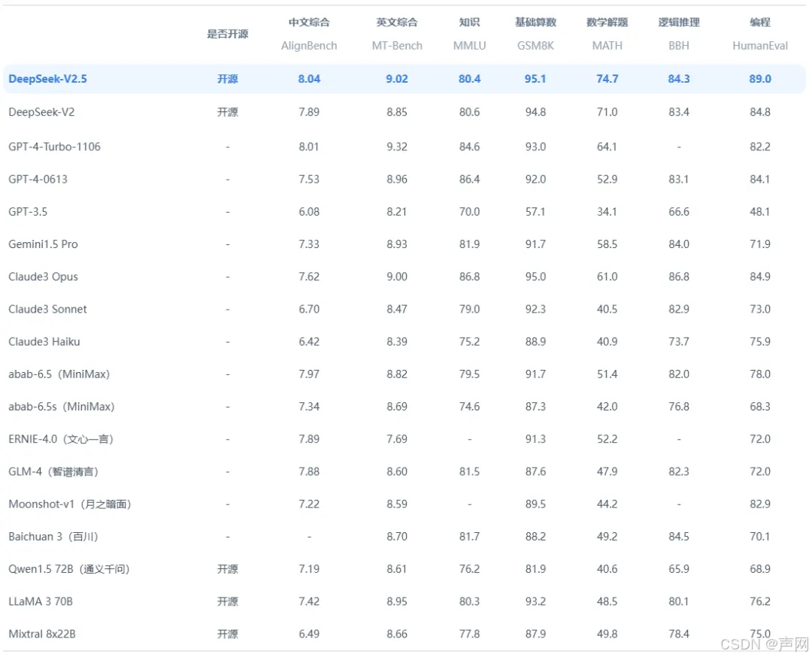This screenshot has width=812, height=657.
Task: Click the GPT-3.5 row name
Action: tap(28, 212)
